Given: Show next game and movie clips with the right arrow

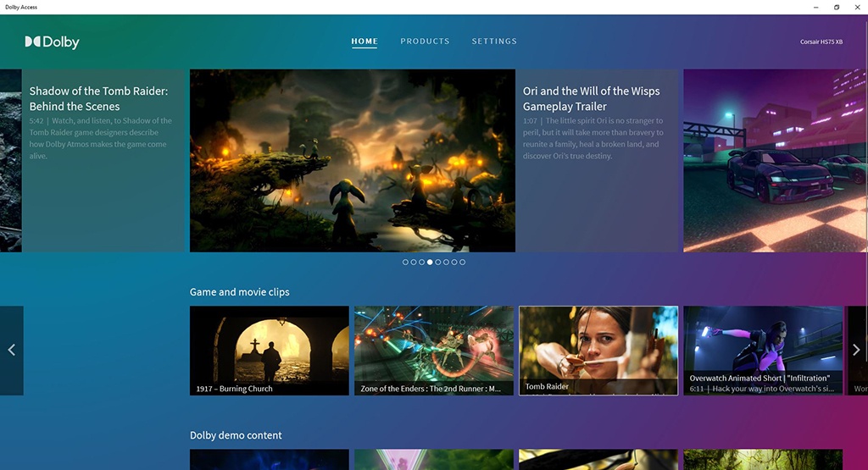Looking at the screenshot, I should 856,350.
